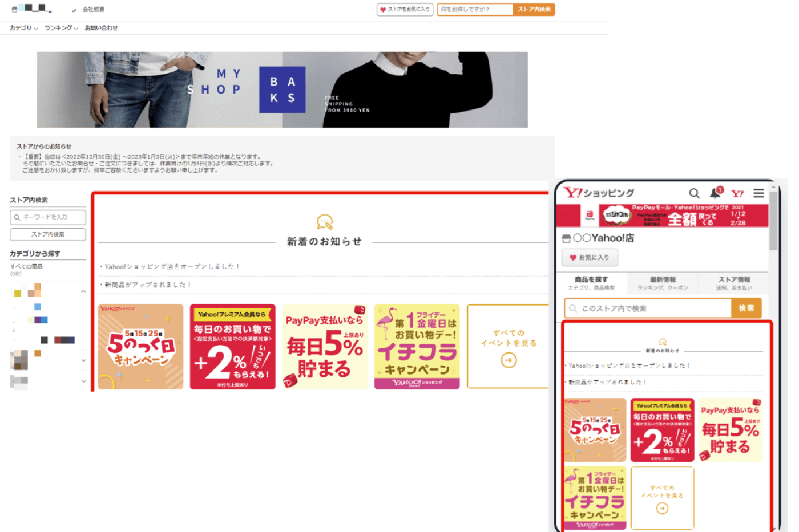Open the mobile 新商品がアップされました notice
Viewport: 799px width, 532px height.
coord(607,382)
